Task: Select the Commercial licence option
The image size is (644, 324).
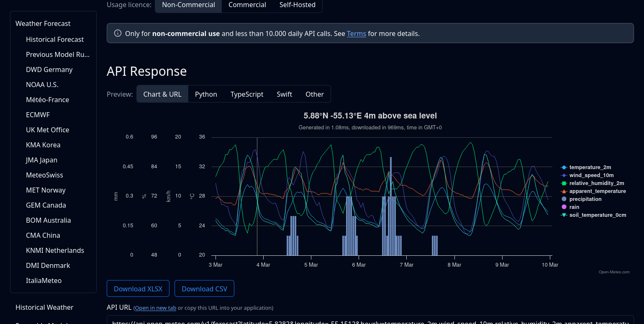Action: (247, 5)
